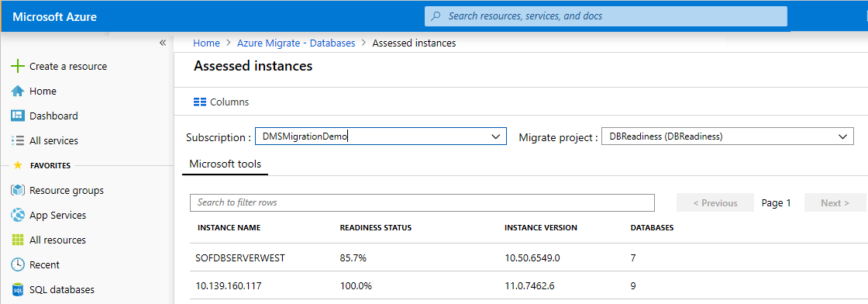
Task: Collapse the sidebar with double chevron
Action: [163, 43]
